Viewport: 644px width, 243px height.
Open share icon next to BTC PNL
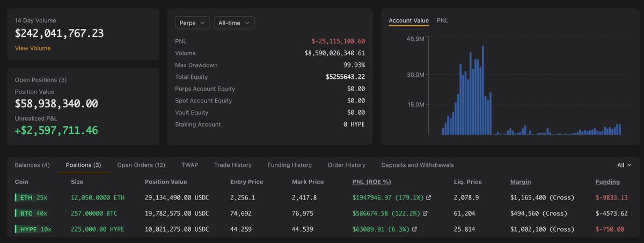[426, 213]
